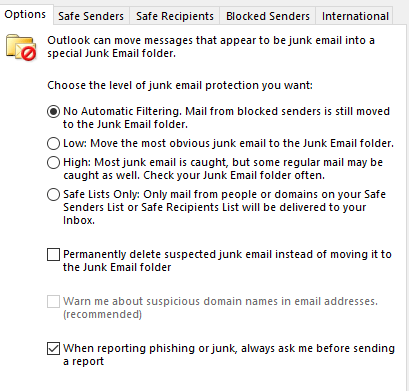Click the 'Permanently delete suspected junk' label text
409x391 pixels.
click(227, 261)
